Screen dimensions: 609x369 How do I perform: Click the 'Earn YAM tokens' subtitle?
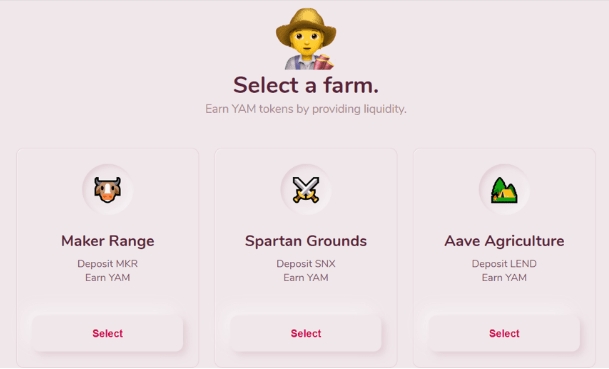(x=306, y=109)
